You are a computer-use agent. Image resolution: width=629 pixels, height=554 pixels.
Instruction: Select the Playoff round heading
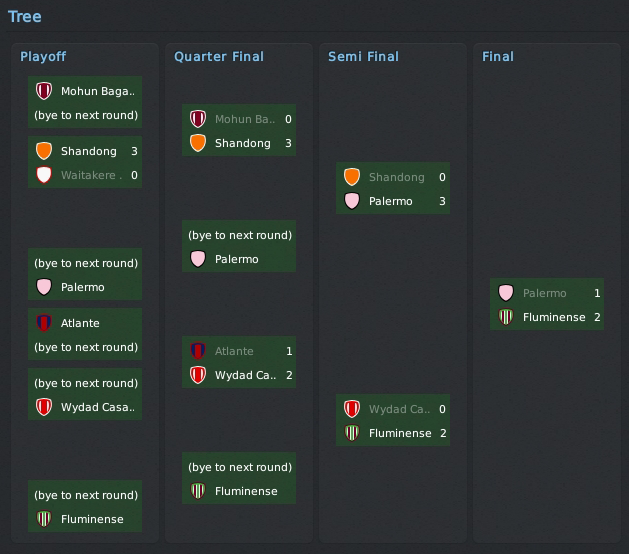pos(43,57)
